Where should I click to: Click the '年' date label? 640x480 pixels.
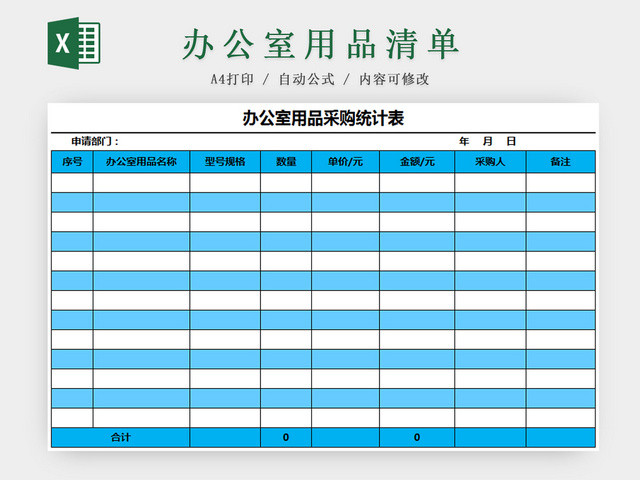click(x=464, y=141)
